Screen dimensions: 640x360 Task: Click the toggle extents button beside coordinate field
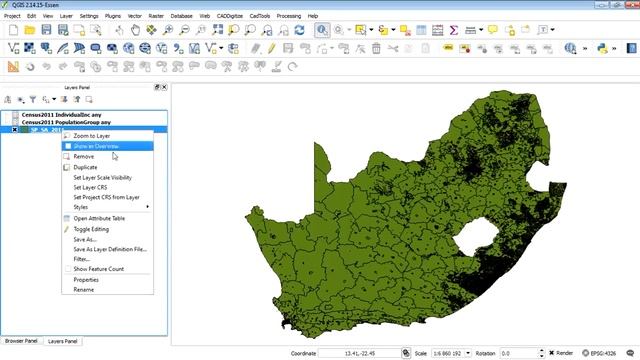click(x=406, y=353)
